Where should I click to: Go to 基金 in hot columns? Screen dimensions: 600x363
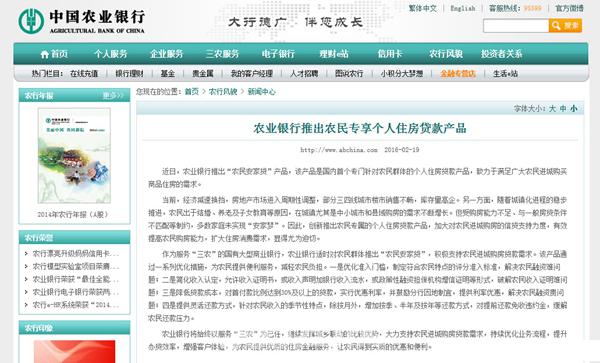tap(168, 73)
